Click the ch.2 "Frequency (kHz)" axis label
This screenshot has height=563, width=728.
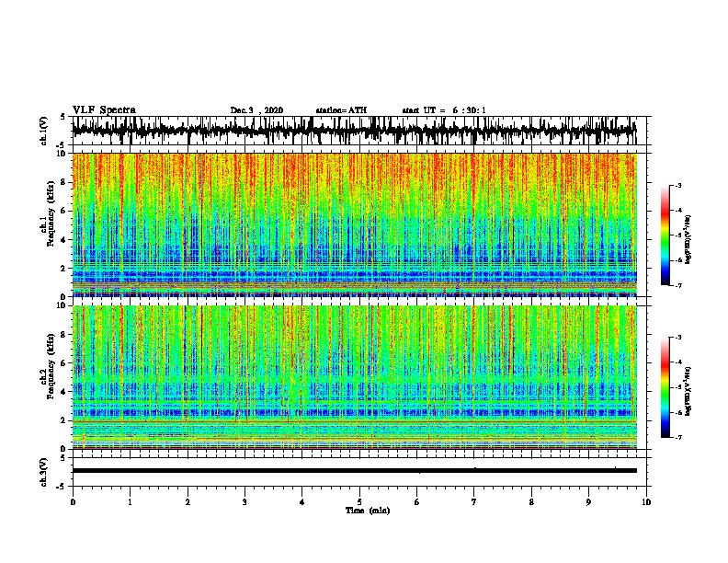51,366
